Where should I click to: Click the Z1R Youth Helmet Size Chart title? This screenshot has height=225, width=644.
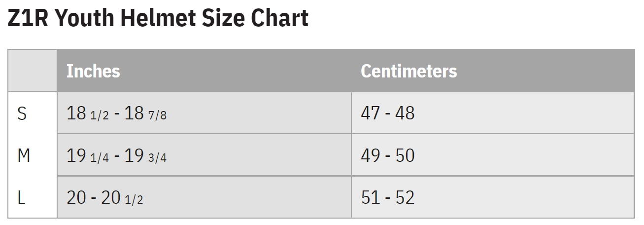tap(158, 19)
